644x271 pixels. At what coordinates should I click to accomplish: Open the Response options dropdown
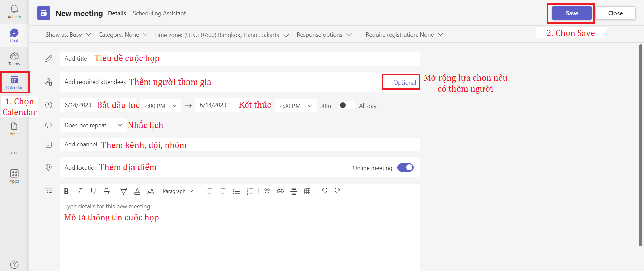pyautogui.click(x=324, y=35)
